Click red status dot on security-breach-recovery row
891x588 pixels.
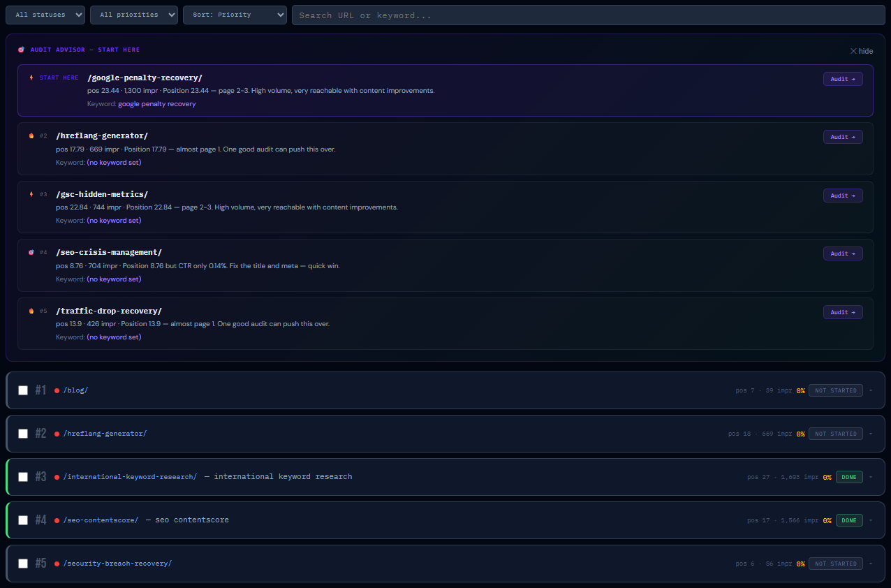(x=57, y=564)
